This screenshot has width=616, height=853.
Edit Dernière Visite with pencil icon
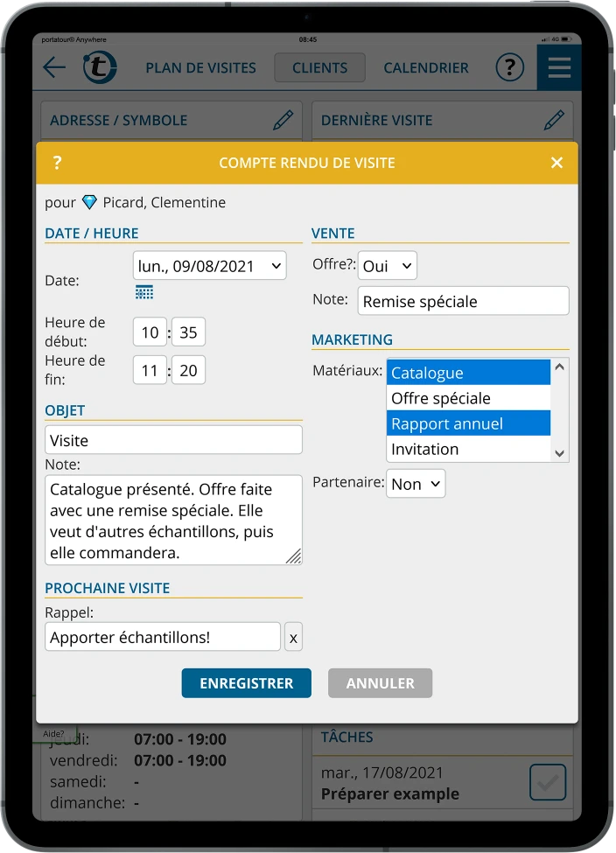pos(554,120)
